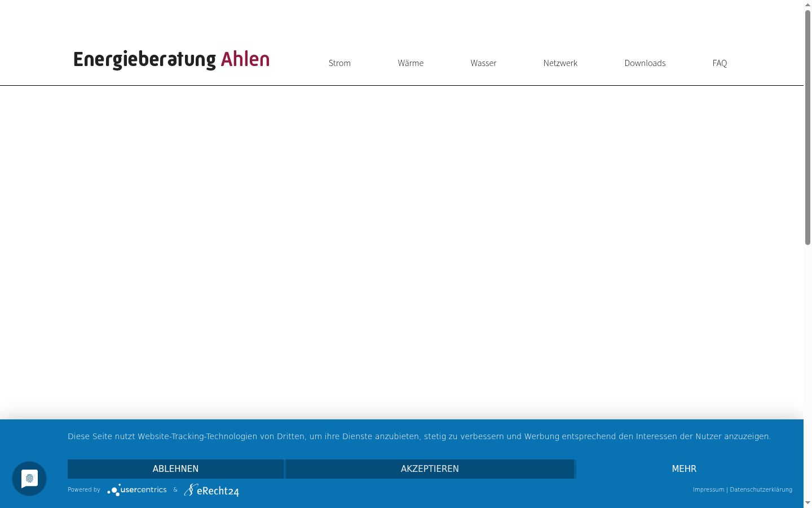Go to the Downloads page
This screenshot has width=812, height=508.
pos(645,63)
